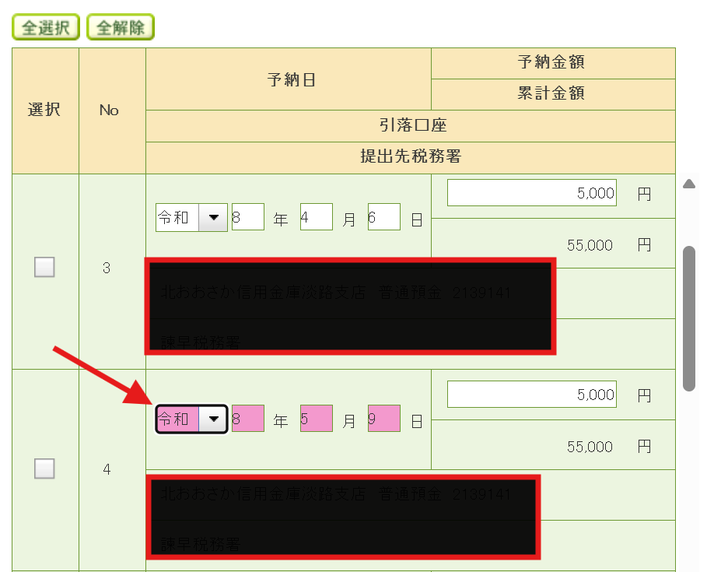The image size is (728, 572).
Task: Click the month field showing 4 in row 3
Action: pyautogui.click(x=316, y=218)
